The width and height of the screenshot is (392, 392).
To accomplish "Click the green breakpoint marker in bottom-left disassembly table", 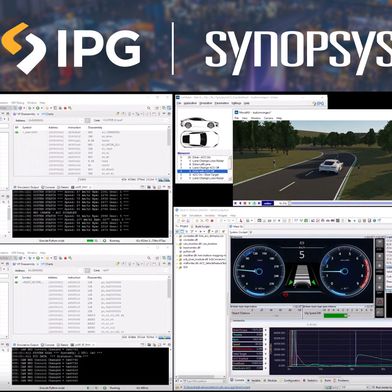I will tap(17, 282).
